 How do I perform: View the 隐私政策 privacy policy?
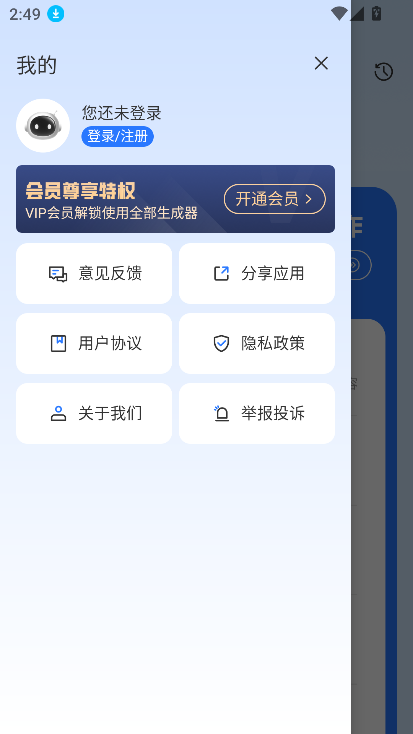click(x=257, y=344)
